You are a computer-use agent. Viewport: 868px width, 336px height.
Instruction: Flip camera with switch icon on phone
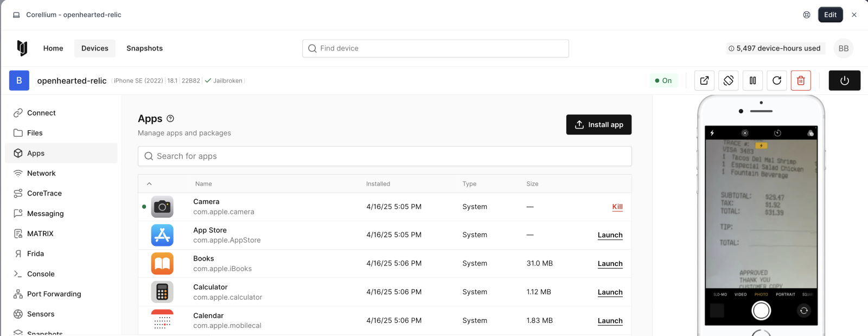804,310
